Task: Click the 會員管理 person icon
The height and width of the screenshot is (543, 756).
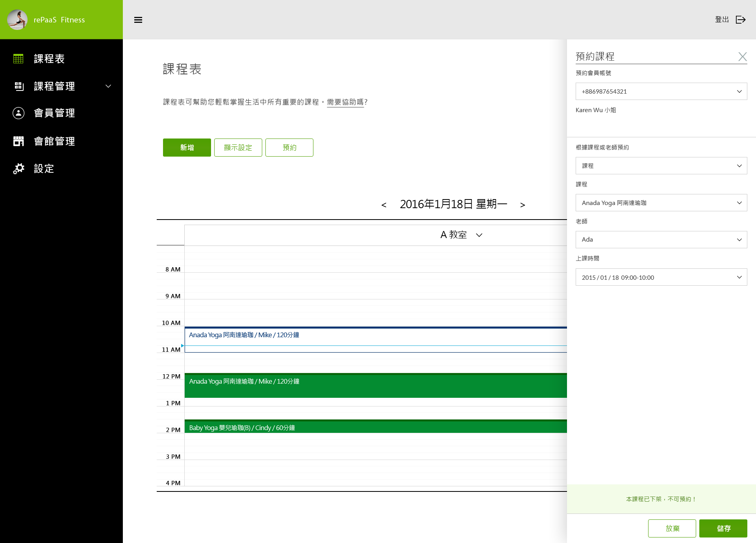Action: point(19,113)
